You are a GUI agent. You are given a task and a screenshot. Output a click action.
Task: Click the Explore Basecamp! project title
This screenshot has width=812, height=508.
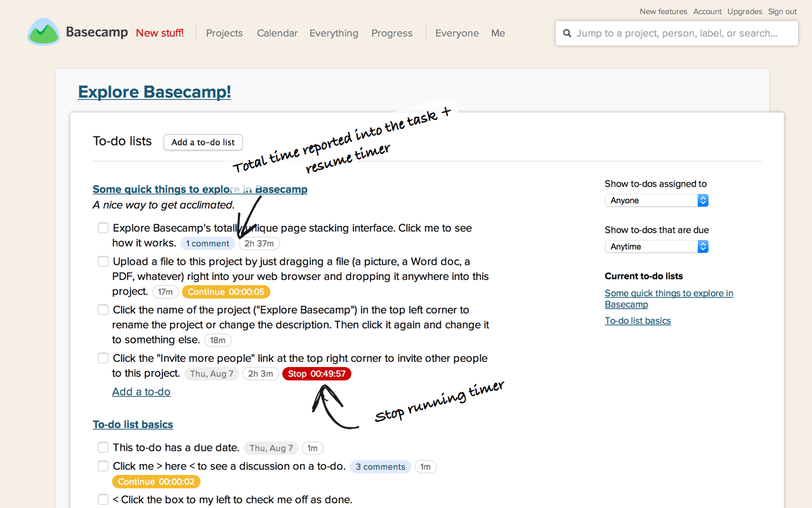coord(154,92)
